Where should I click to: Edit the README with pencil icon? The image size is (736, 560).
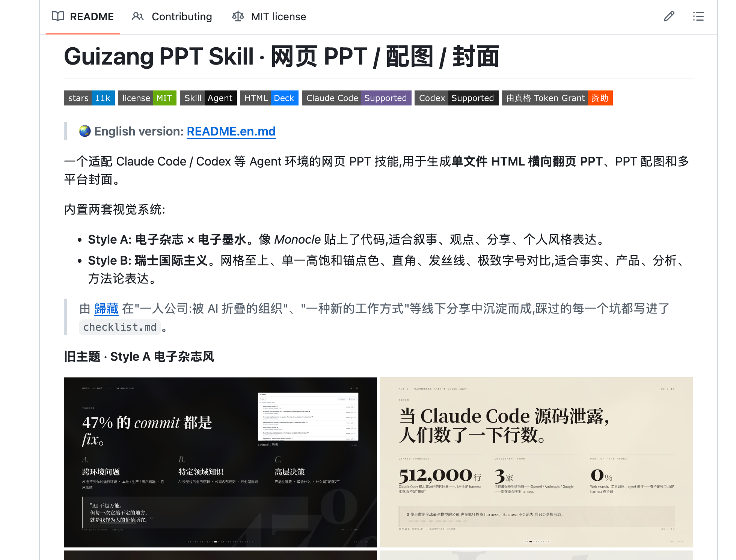point(669,17)
